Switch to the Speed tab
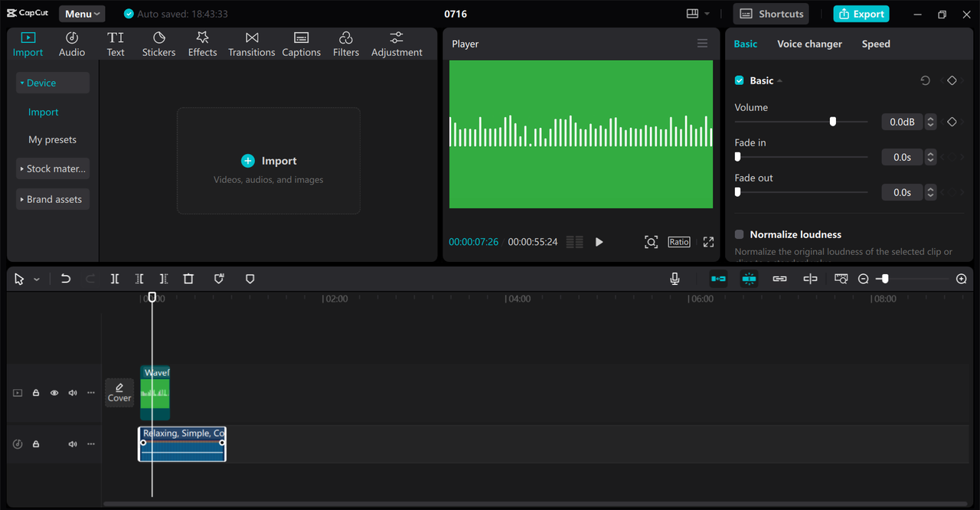Image resolution: width=980 pixels, height=510 pixels. tap(876, 44)
